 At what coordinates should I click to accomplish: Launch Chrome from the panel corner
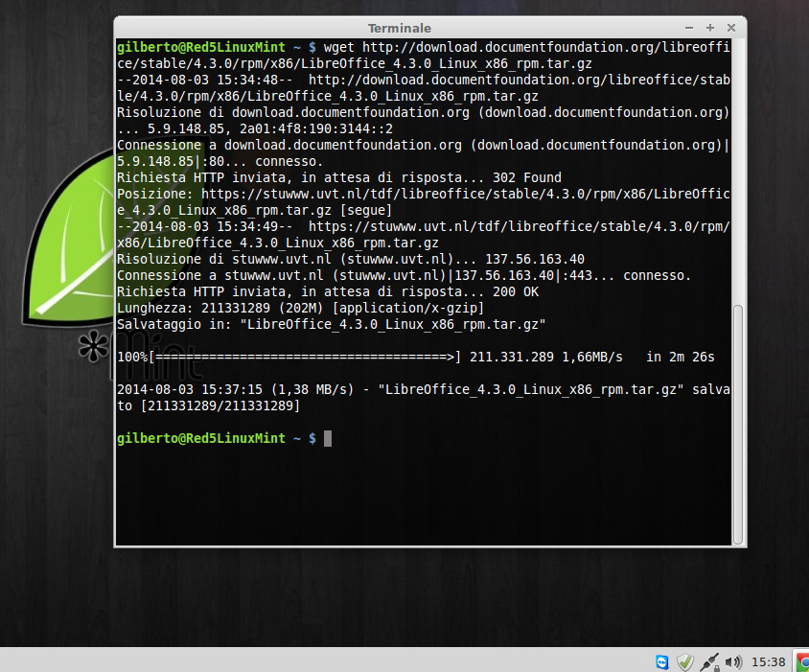tap(802, 662)
